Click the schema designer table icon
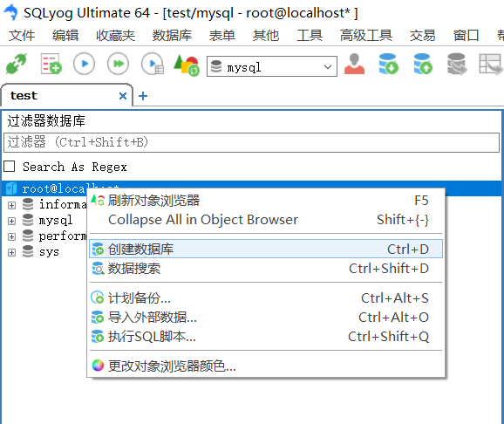Viewport: 504px width, 424px height. (x=491, y=64)
